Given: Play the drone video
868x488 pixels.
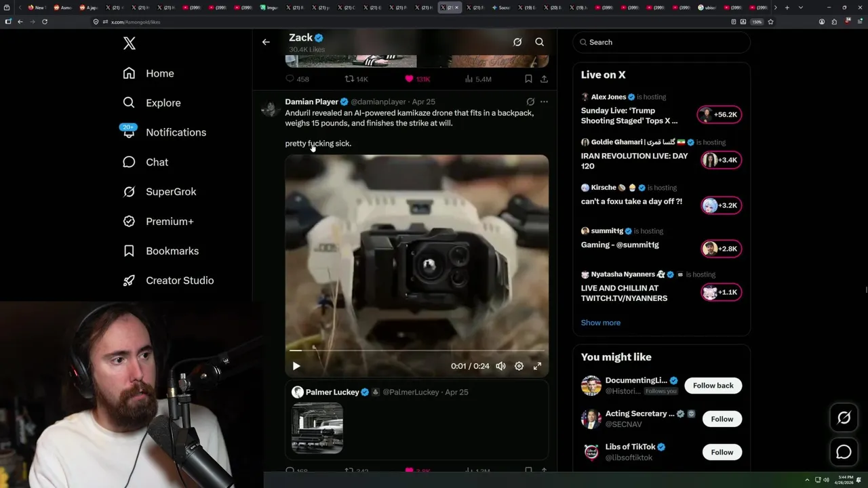Looking at the screenshot, I should pyautogui.click(x=296, y=366).
